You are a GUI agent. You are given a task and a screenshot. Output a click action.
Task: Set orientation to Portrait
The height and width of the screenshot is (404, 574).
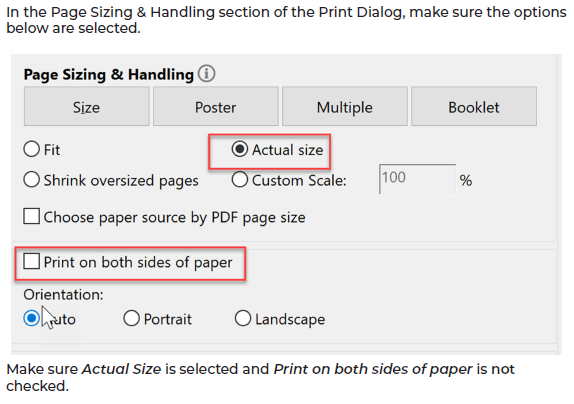tap(131, 318)
